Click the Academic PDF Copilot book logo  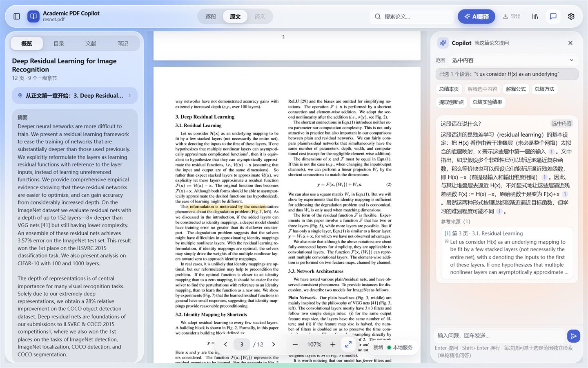[x=33, y=16]
